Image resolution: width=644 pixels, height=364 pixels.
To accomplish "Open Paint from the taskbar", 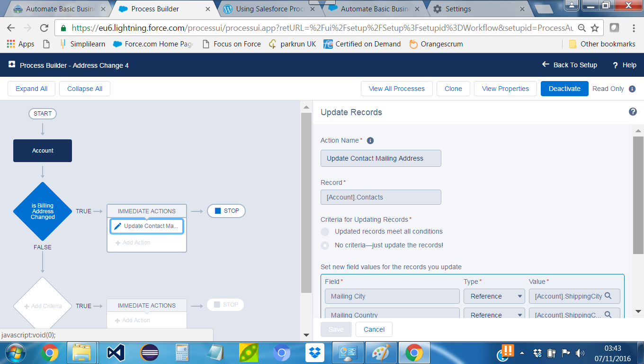I will tap(381, 353).
